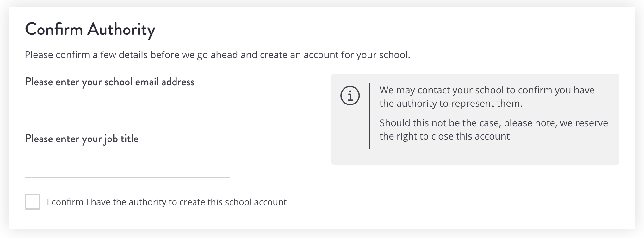This screenshot has height=238, width=644.
Task: Select the 'I confirm I have the authority' label text
Action: click(167, 202)
